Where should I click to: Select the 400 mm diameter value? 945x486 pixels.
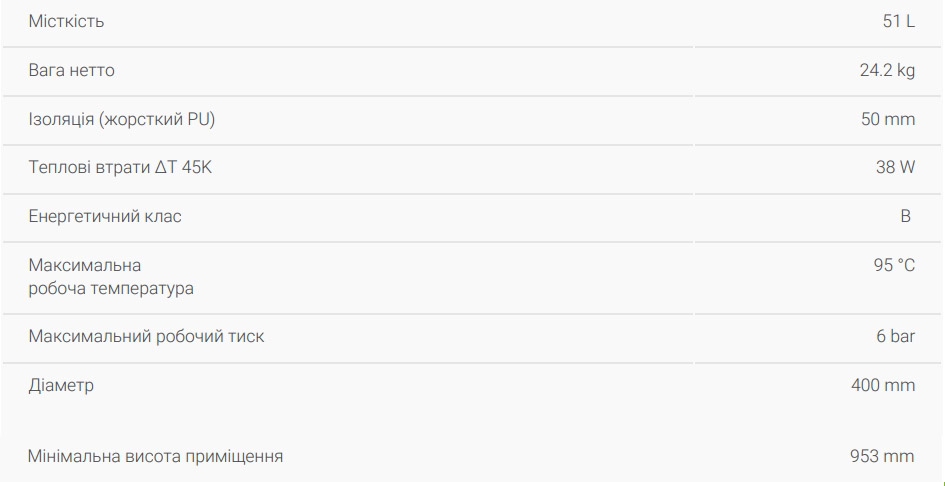coord(882,385)
